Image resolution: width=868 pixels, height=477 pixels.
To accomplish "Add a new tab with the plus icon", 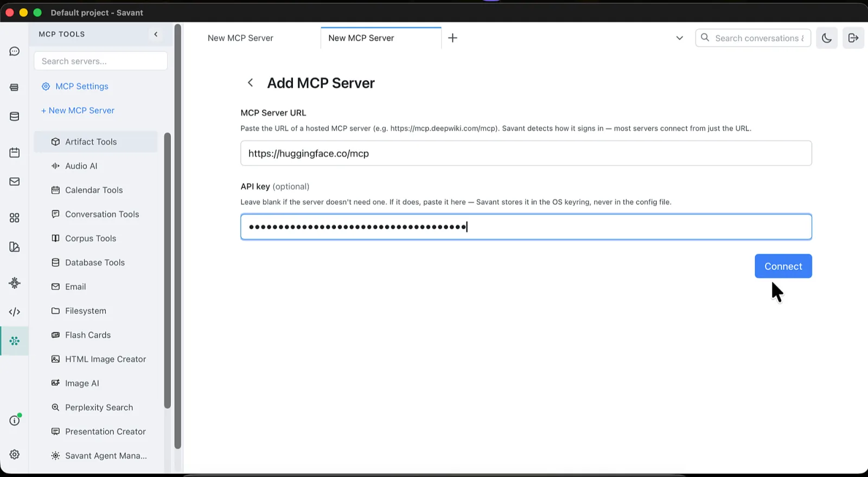I will [x=453, y=38].
